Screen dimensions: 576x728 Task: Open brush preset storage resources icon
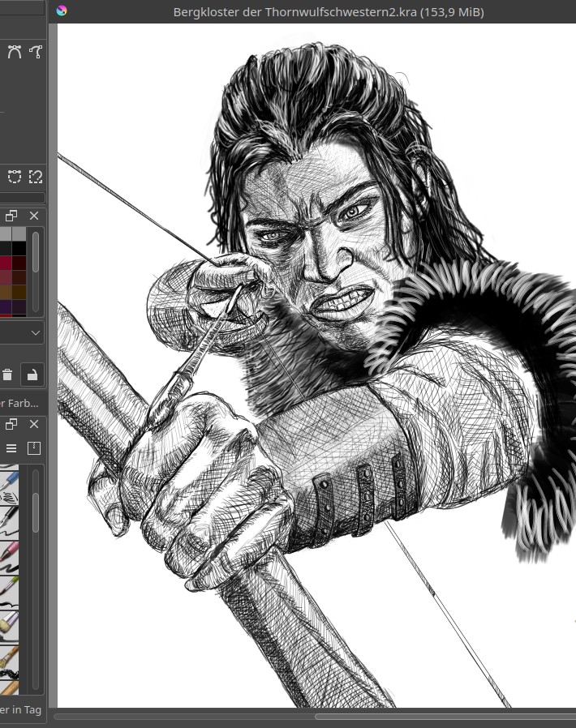coord(34,448)
